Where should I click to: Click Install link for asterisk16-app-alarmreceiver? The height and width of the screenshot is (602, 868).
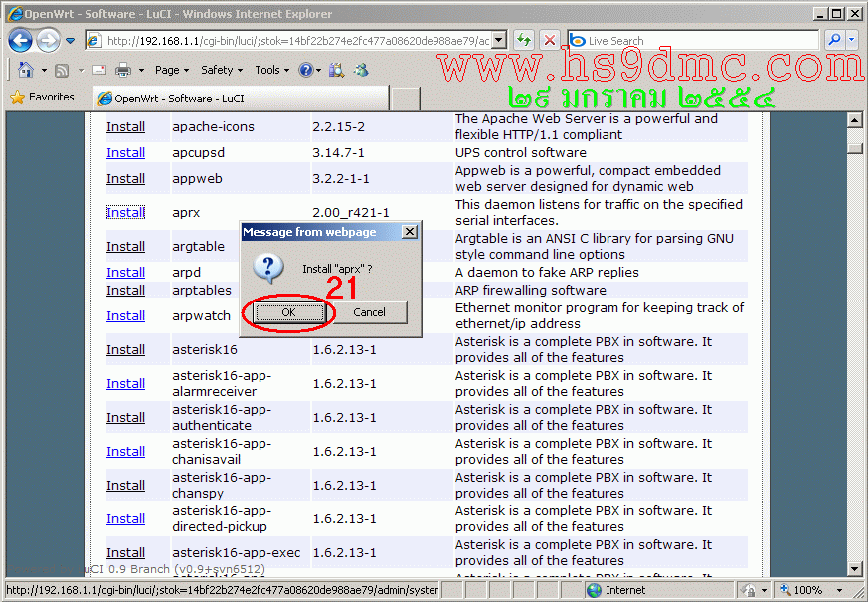coord(125,384)
